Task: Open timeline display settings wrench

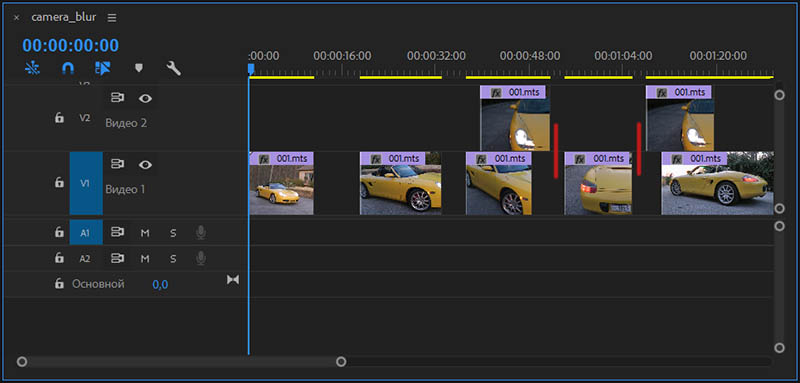Action: (x=173, y=68)
